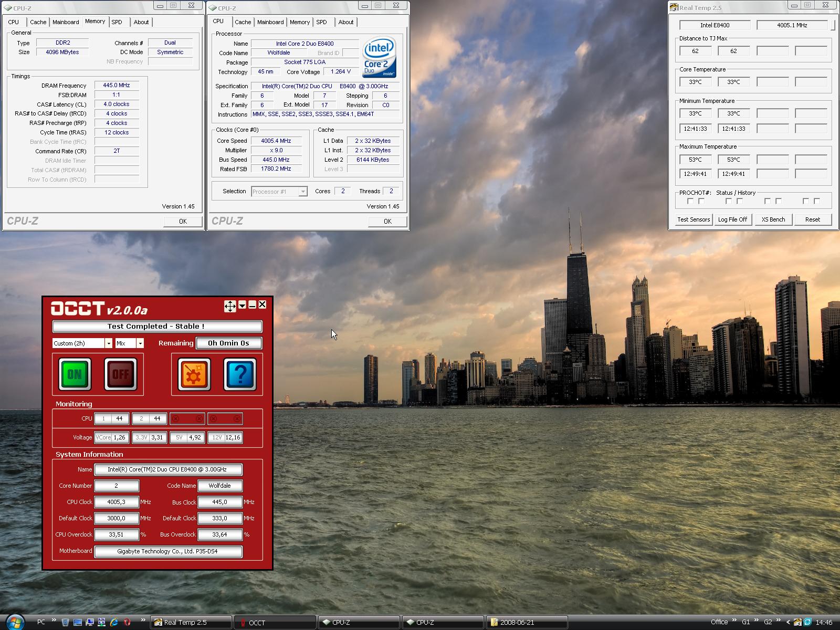Open OCCT settings gear icon
Image resolution: width=840 pixels, height=630 pixels.
[194, 374]
